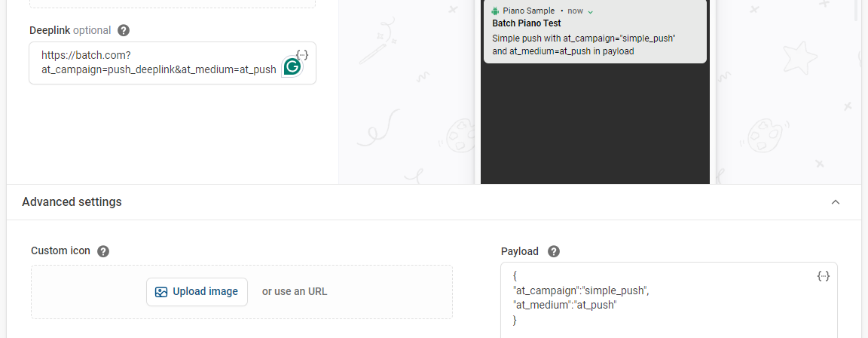
Task: Expand the notification chevron next to "now"
Action: coord(591,11)
